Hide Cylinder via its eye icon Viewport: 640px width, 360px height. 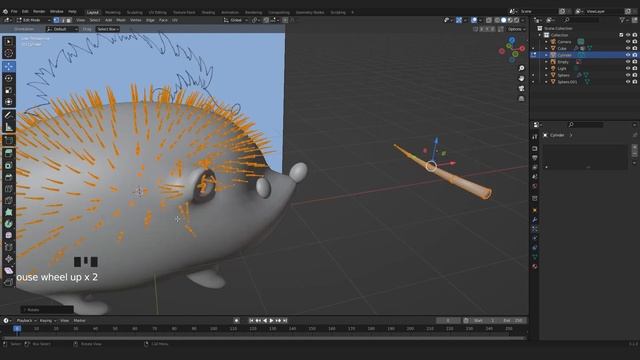point(628,55)
